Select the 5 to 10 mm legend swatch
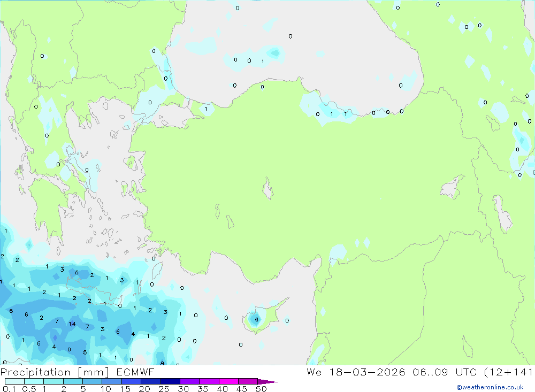This screenshot has height=392, width=535. 93,381
